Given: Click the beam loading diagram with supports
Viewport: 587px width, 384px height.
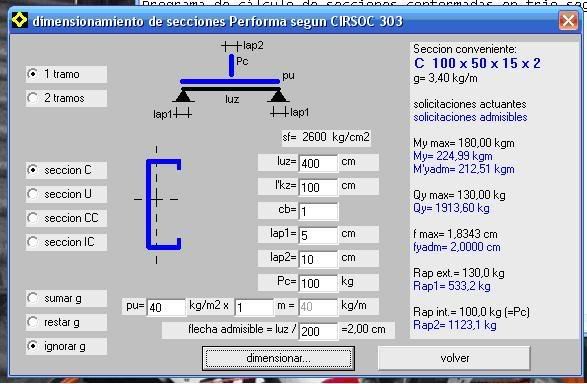Looking at the screenshot, I should pos(231,80).
